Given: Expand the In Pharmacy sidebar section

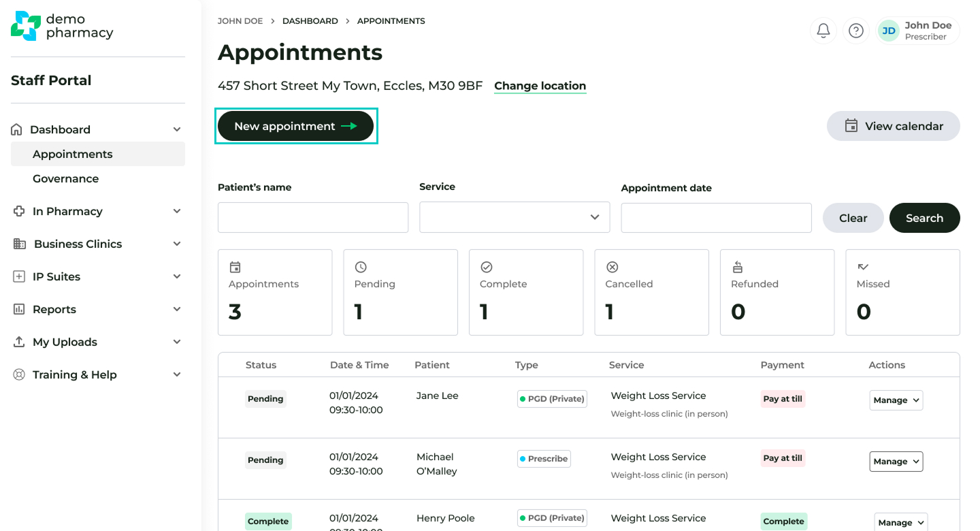Looking at the screenshot, I should pyautogui.click(x=176, y=211).
